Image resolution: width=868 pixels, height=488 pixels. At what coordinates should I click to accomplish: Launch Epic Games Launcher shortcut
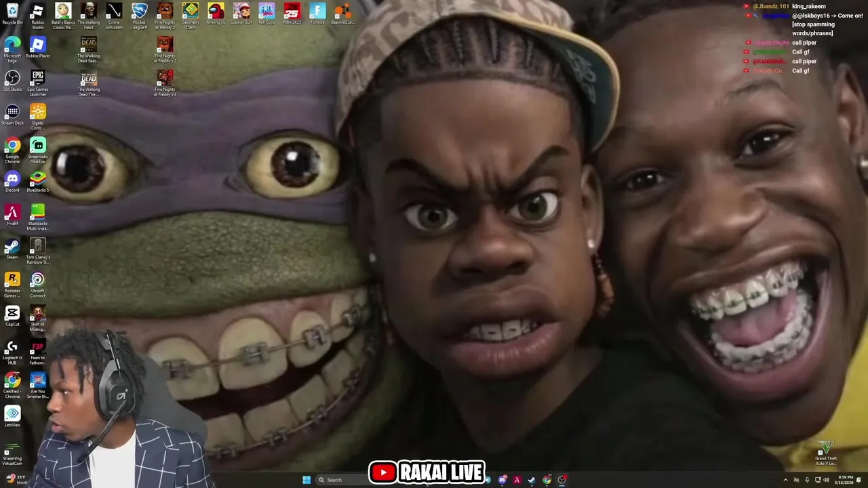coord(38,83)
